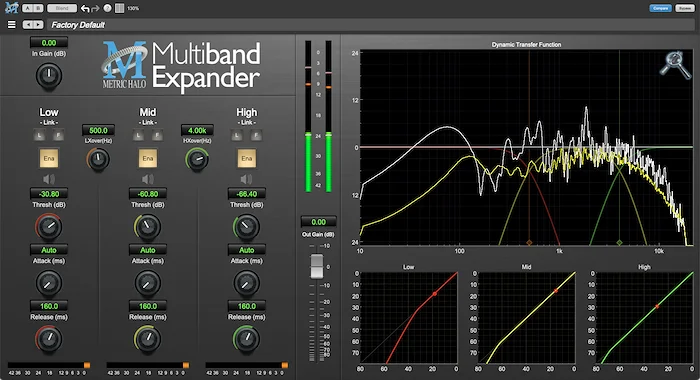This screenshot has width=700, height=380.
Task: Toggle High band link L button
Action: (x=237, y=135)
